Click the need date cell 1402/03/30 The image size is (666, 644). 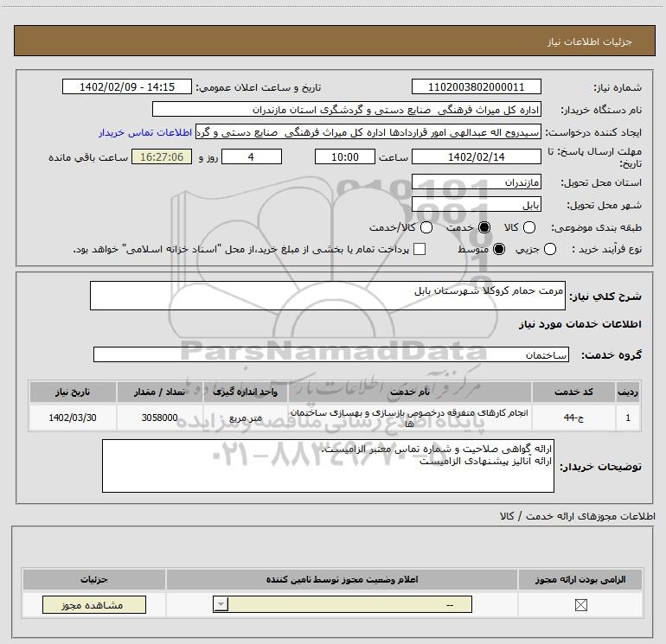[73, 418]
